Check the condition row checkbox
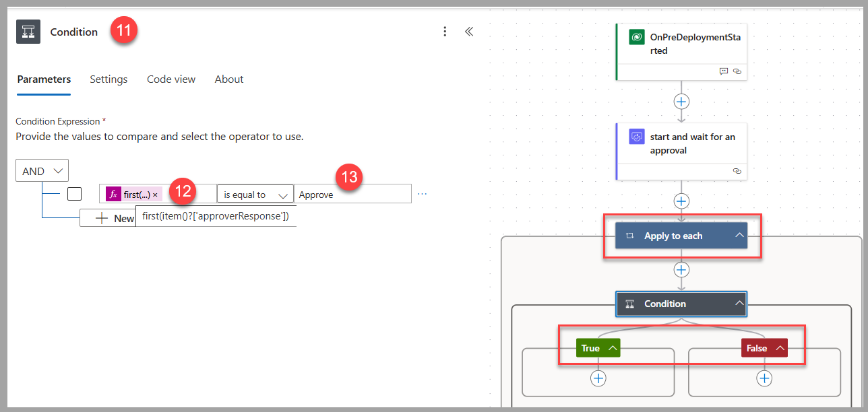This screenshot has height=412, width=868. 74,193
